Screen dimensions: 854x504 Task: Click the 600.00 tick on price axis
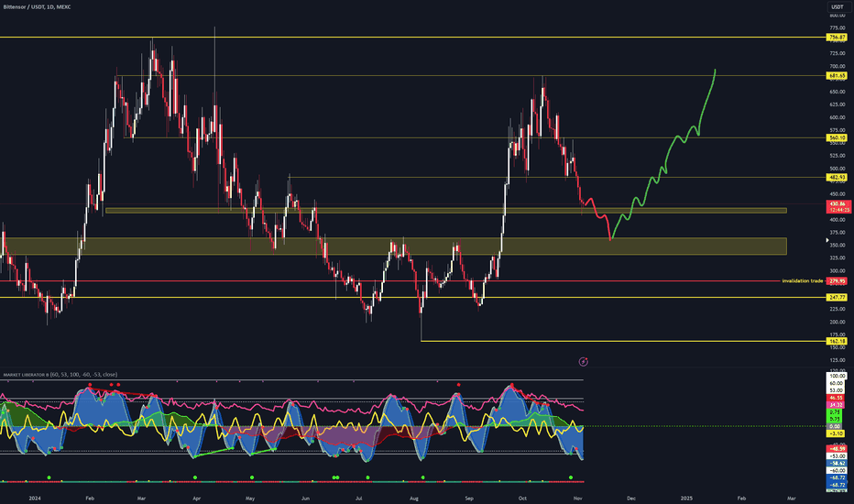838,117
